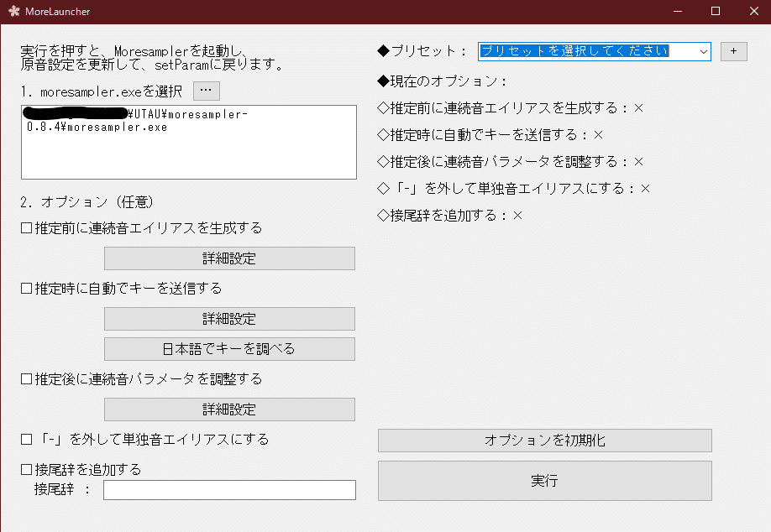The height and width of the screenshot is (532, 771).
Task: Click status line ◇「-」を外して単独音エイリアスにする：×
Action: [x=514, y=189]
